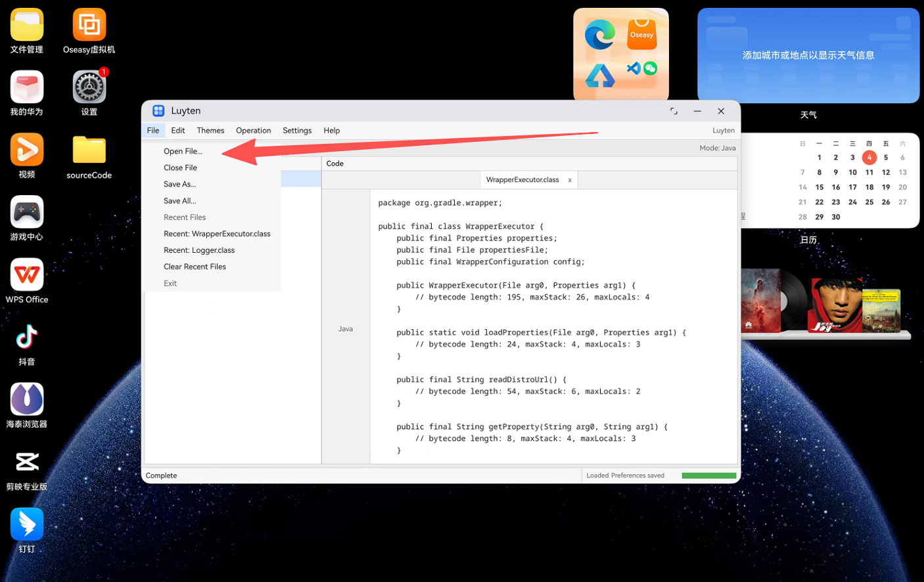Click the "public final String readDistroUrl() {" line
The height and width of the screenshot is (582, 924).
(481, 380)
